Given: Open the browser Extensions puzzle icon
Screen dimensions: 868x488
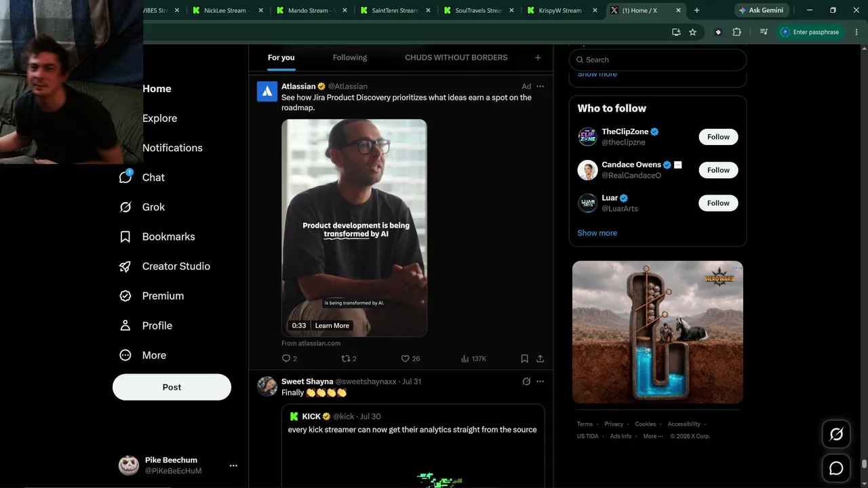Looking at the screenshot, I should (x=736, y=32).
